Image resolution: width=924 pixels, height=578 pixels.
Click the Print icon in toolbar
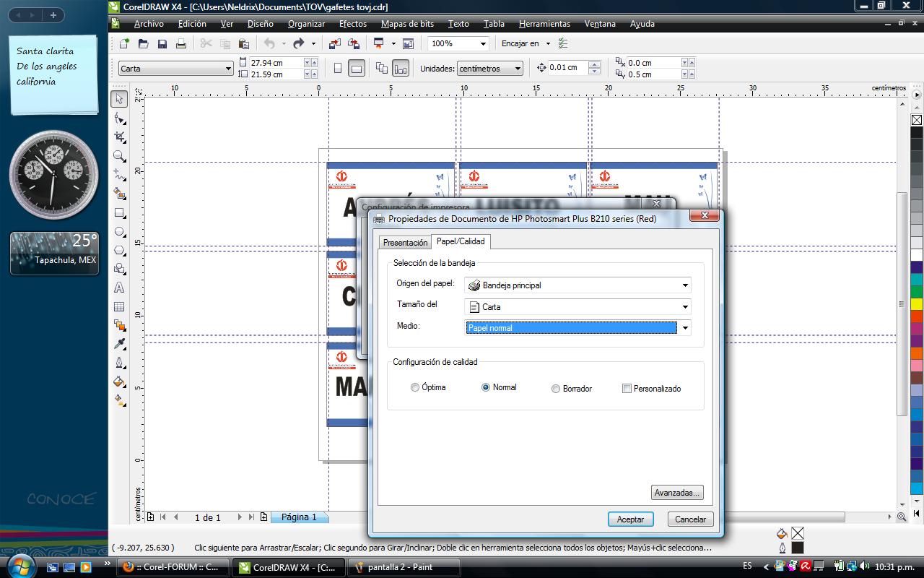click(x=181, y=43)
